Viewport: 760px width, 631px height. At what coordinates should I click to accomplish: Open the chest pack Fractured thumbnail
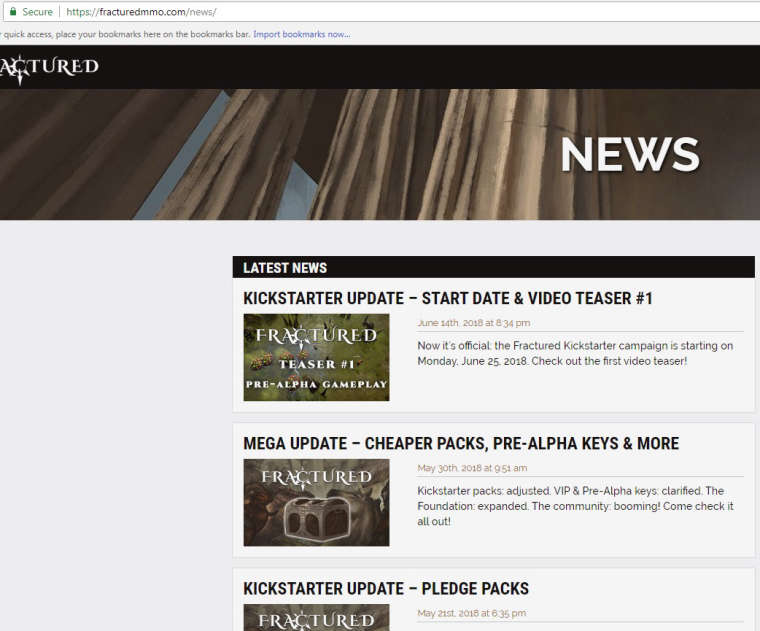pyautogui.click(x=316, y=502)
